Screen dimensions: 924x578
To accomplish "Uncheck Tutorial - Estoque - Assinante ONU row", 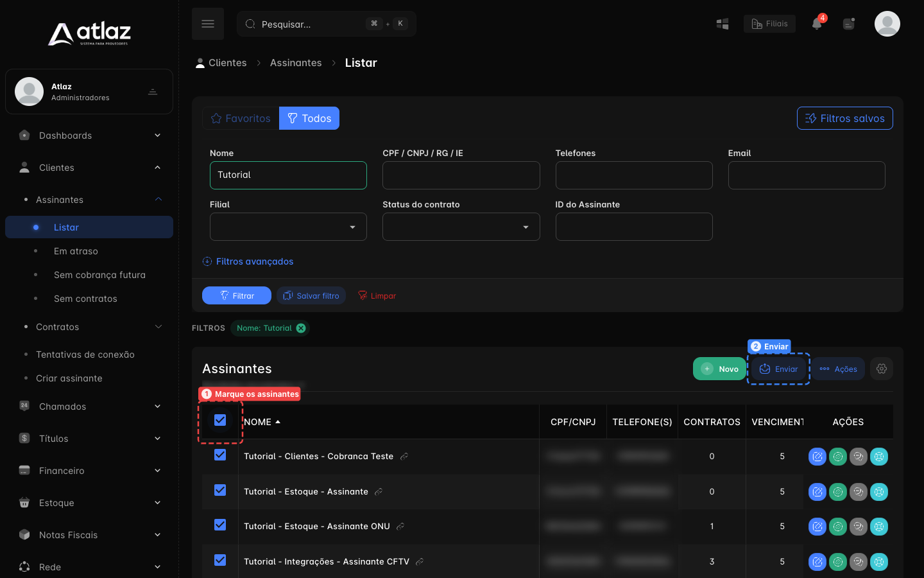I will tap(220, 525).
